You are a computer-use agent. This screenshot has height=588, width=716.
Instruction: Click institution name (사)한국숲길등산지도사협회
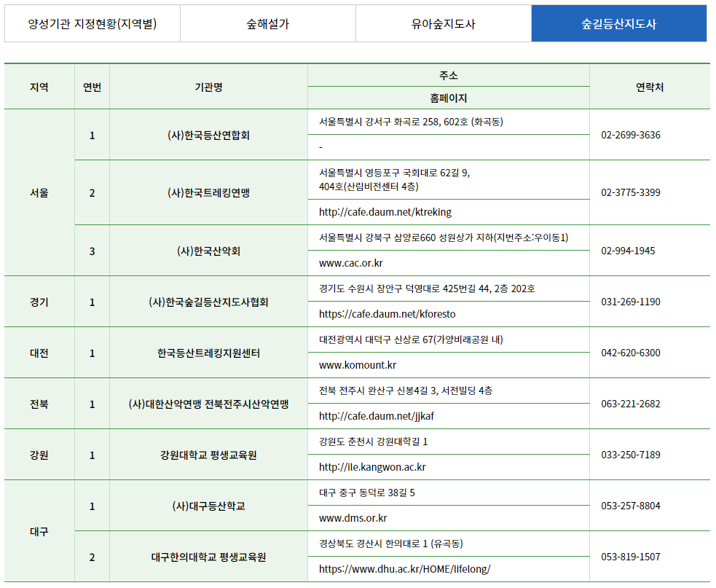click(x=208, y=302)
